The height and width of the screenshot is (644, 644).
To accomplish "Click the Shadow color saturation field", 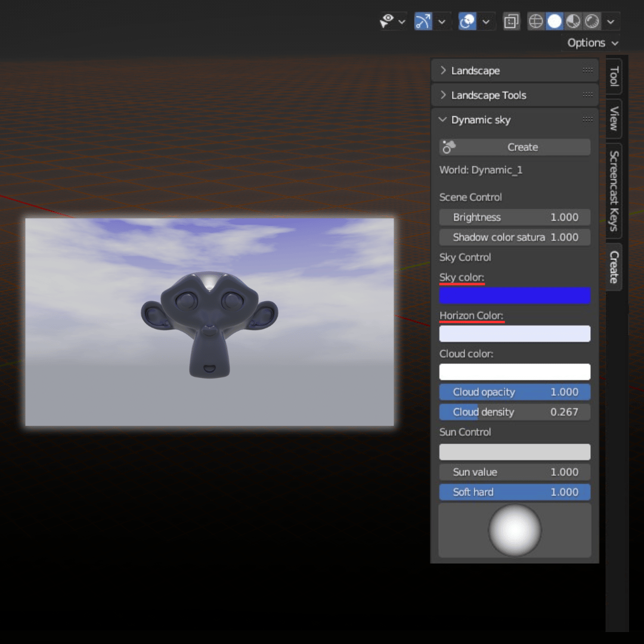I will [x=515, y=237].
